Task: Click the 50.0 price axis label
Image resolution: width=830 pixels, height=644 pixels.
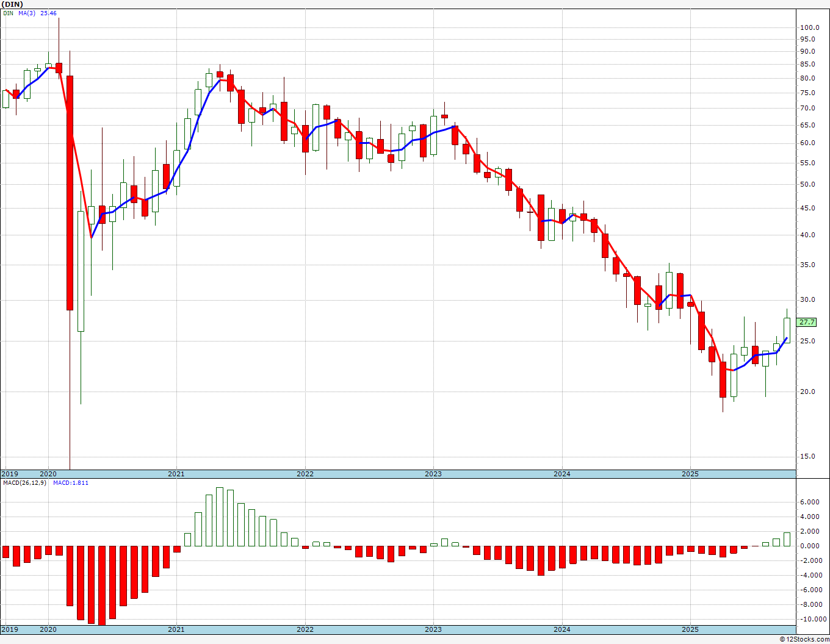Action: 809,184
